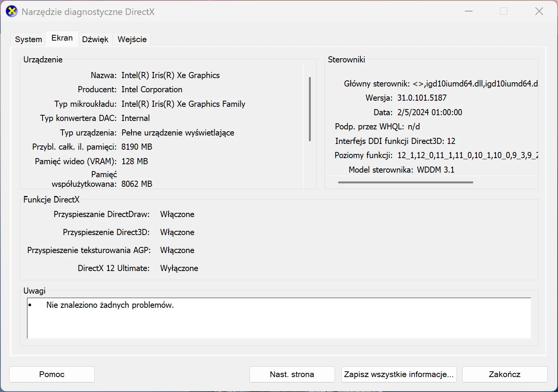558x392 pixels.
Task: Click the vertical scrollbar in Urządzenie section
Action: [310, 108]
